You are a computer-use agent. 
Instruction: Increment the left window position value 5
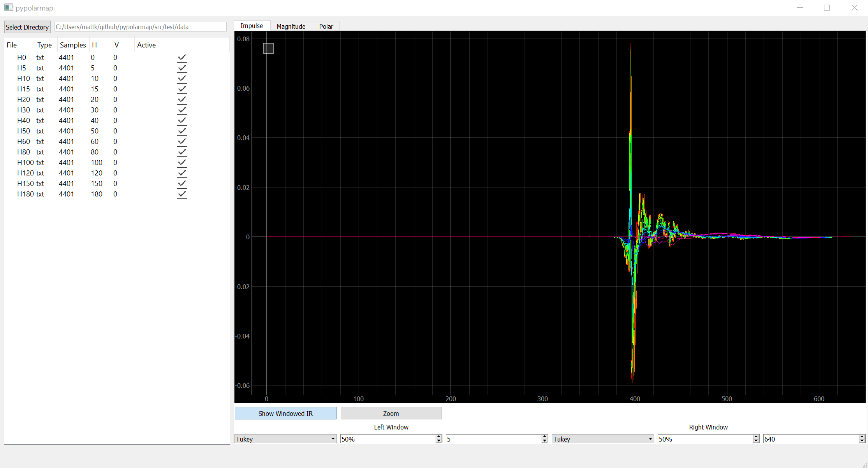click(545, 436)
